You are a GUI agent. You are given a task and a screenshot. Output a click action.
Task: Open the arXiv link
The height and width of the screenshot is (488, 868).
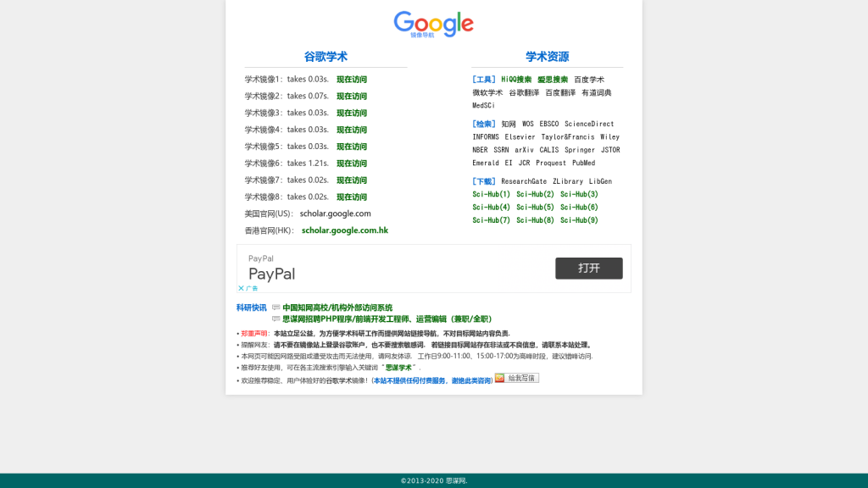tap(524, 150)
